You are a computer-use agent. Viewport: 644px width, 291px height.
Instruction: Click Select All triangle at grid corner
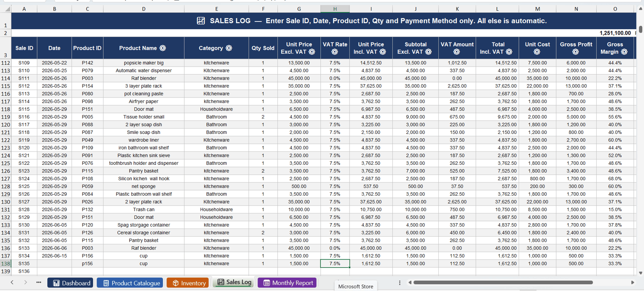point(8,9)
